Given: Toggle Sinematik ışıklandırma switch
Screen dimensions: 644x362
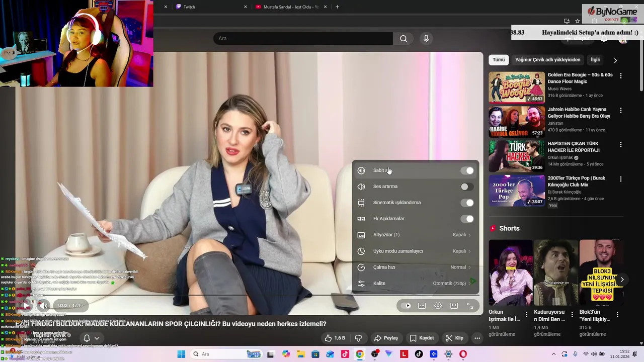Looking at the screenshot, I should click(467, 203).
